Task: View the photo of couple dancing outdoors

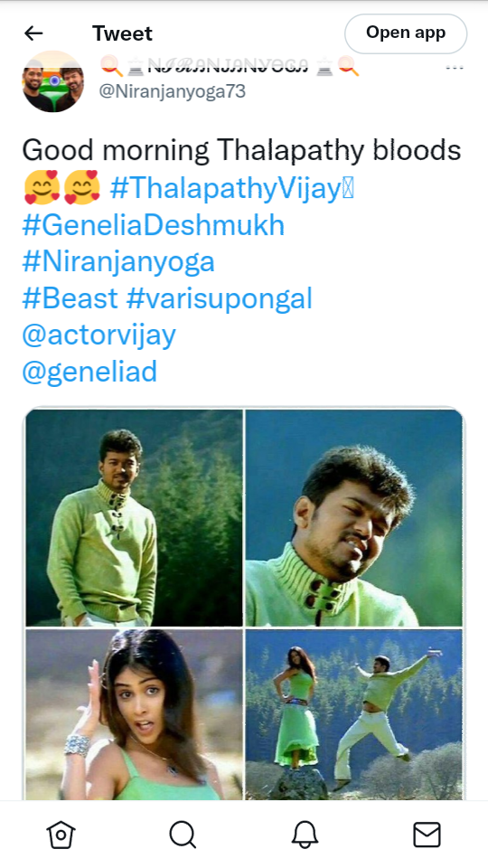Action: click(x=353, y=714)
